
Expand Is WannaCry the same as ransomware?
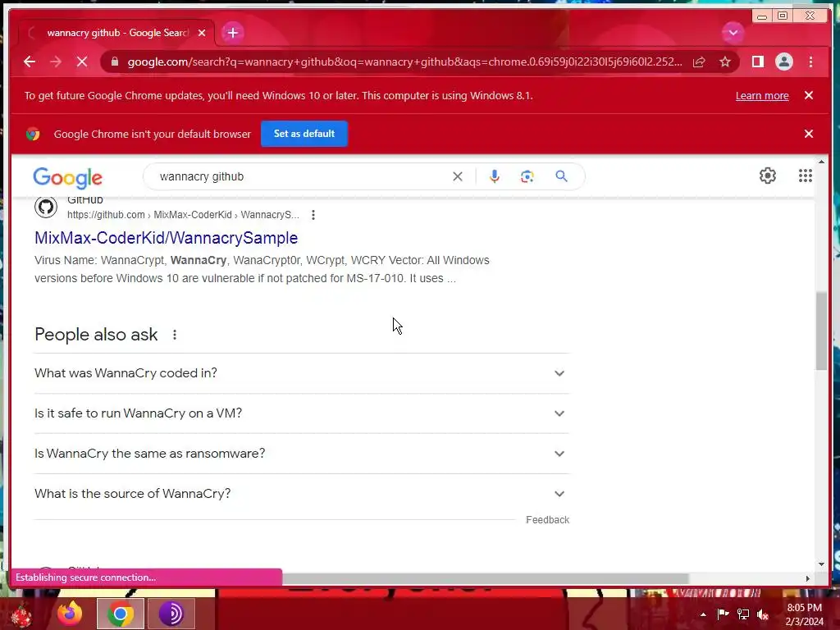[x=302, y=454]
